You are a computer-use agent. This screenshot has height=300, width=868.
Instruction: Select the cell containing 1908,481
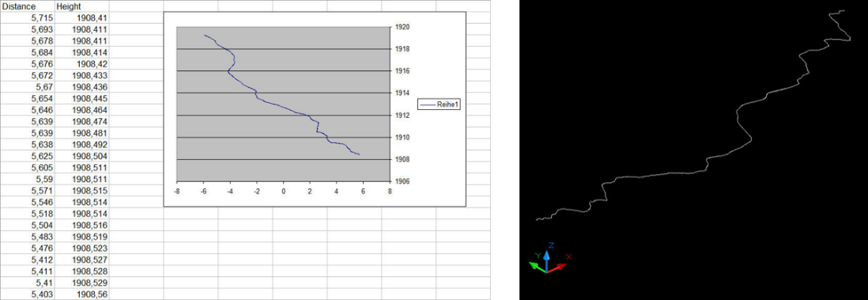click(82, 133)
